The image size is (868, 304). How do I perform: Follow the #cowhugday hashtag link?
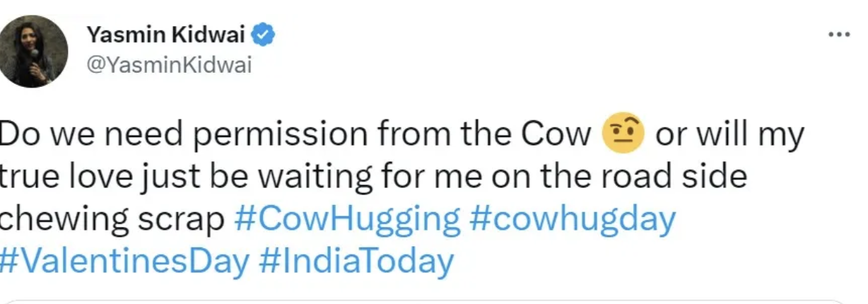(x=573, y=220)
